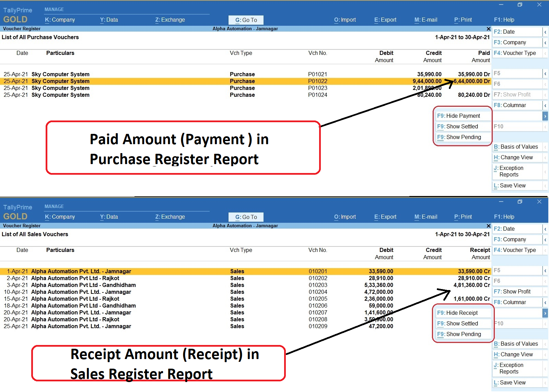The width and height of the screenshot is (549, 392).
Task: Print the sales voucher list
Action: click(x=463, y=217)
